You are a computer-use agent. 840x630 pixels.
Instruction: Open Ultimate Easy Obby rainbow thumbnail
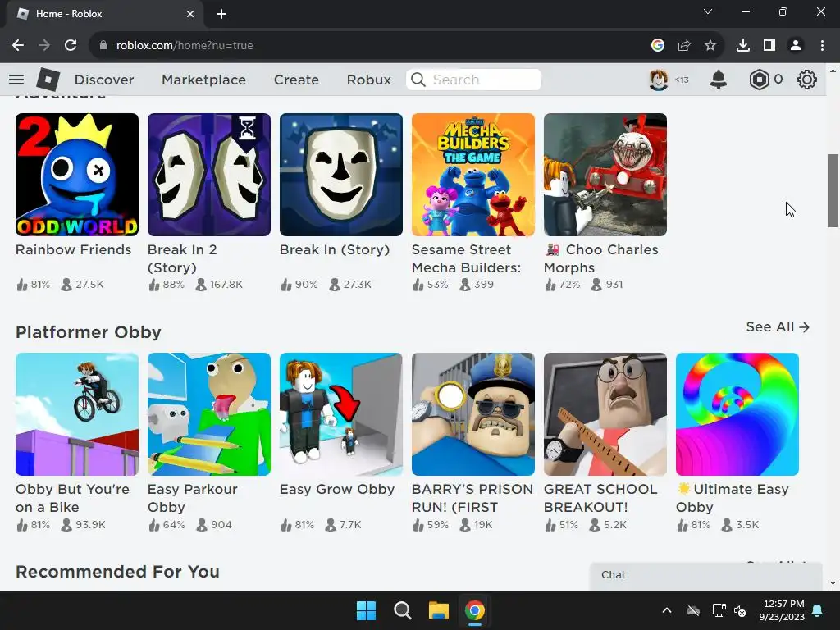pyautogui.click(x=737, y=414)
